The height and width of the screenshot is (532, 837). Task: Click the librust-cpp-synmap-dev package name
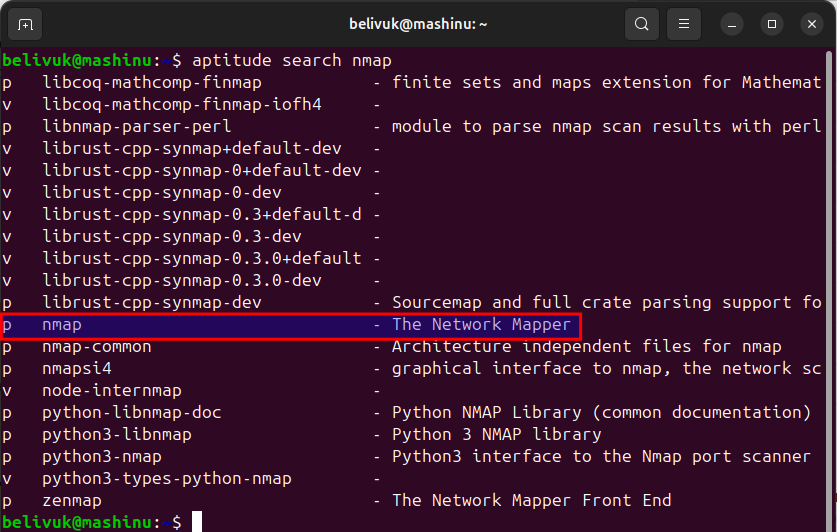click(x=152, y=303)
